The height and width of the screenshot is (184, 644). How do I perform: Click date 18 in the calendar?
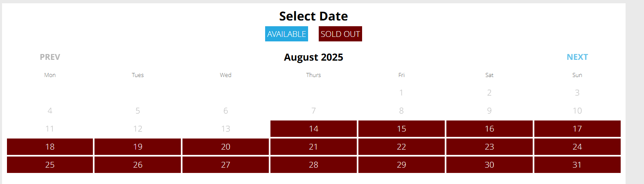(50, 147)
